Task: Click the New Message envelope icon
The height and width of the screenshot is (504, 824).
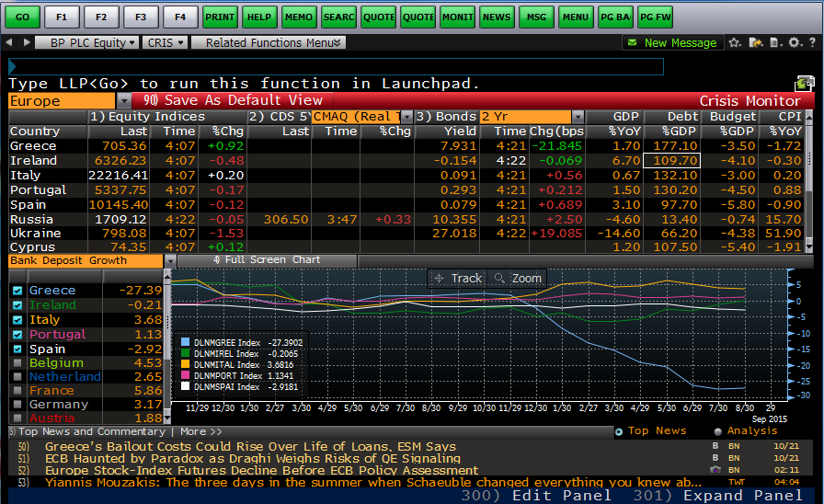Action: [632, 42]
